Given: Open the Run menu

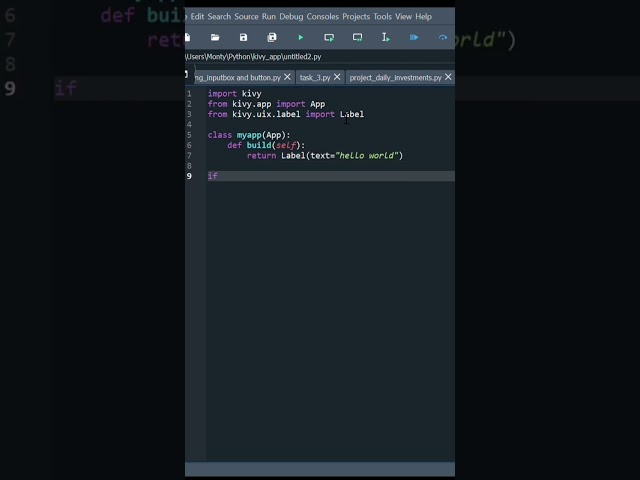Looking at the screenshot, I should point(269,17).
